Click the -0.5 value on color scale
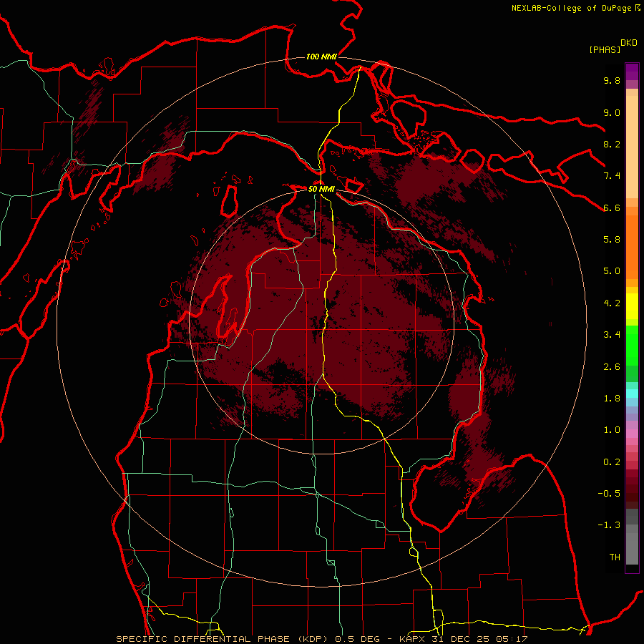The height and width of the screenshot is (644, 644). [x=609, y=493]
